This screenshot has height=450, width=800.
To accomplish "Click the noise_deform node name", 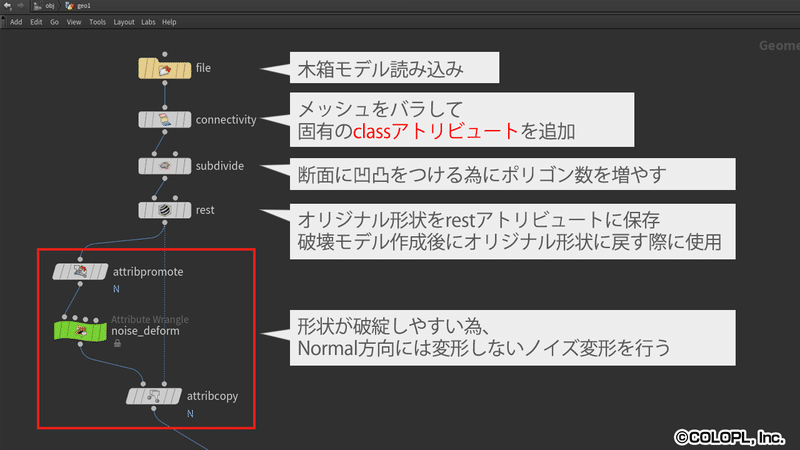I will (145, 331).
